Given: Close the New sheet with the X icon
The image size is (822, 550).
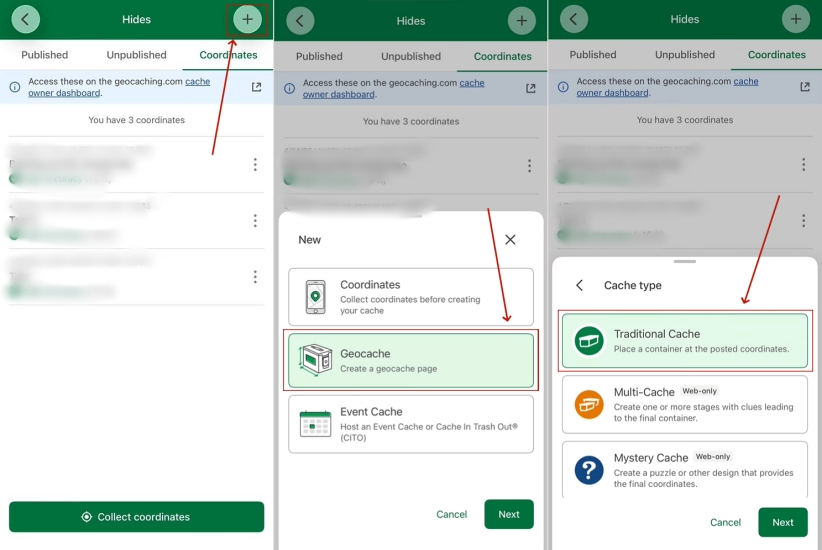Looking at the screenshot, I should pos(510,240).
